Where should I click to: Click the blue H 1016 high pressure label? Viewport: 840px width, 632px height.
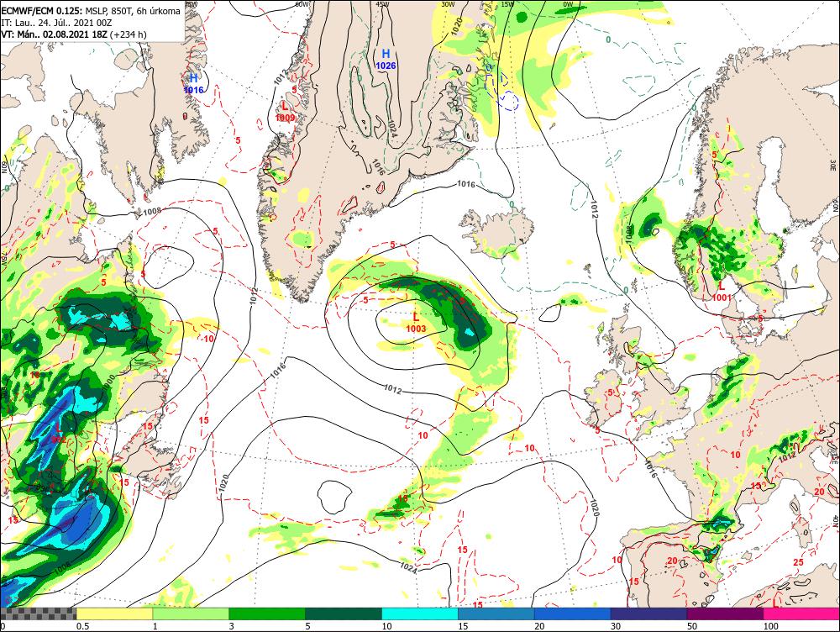pos(193,84)
